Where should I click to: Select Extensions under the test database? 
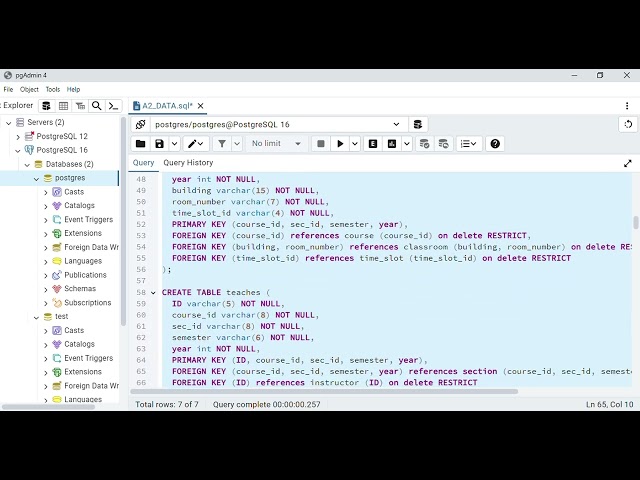[83, 372]
